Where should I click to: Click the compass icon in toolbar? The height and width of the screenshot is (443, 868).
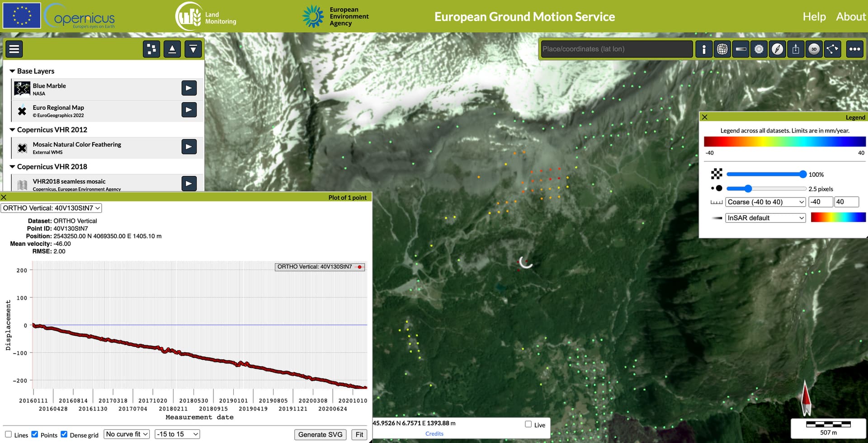(777, 49)
